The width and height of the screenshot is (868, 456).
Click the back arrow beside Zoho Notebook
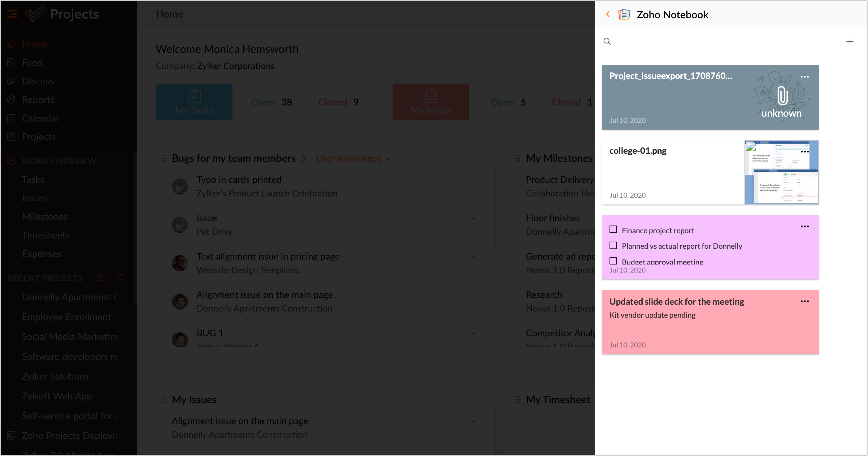(x=608, y=14)
